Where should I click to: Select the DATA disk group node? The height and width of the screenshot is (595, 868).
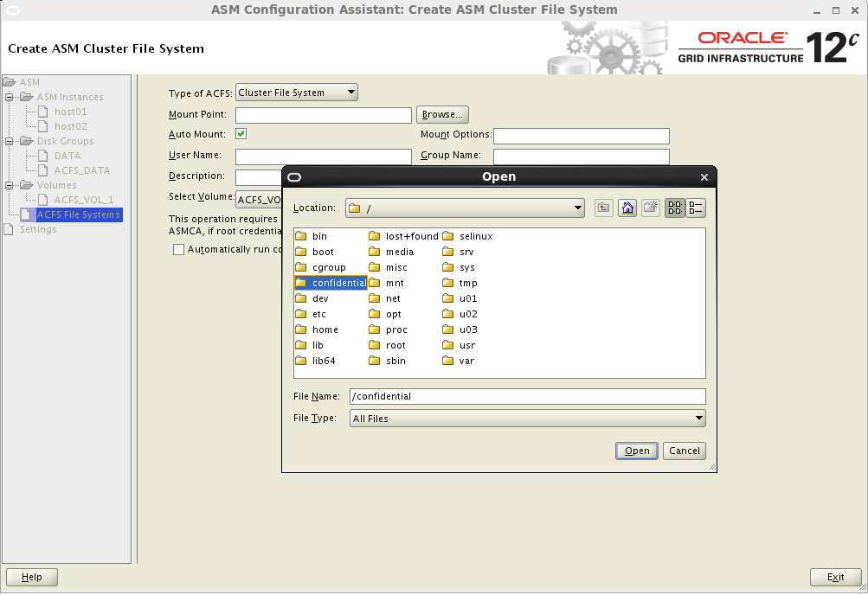tap(68, 156)
